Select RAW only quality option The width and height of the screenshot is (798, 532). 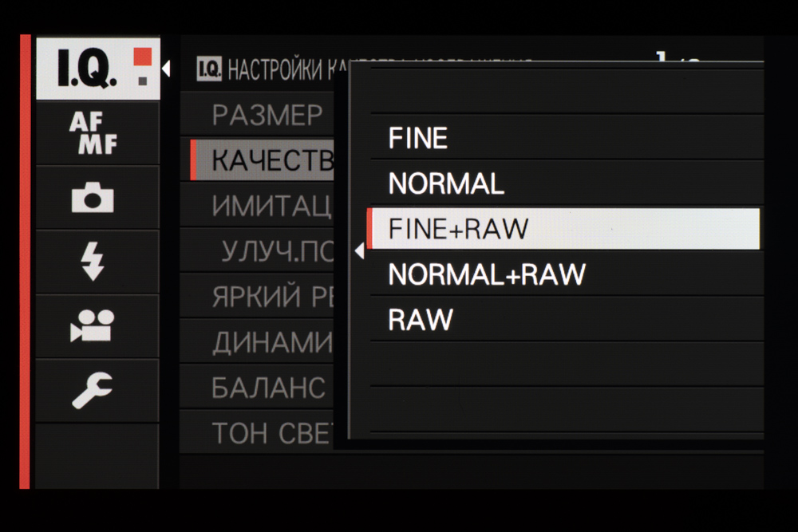[421, 321]
